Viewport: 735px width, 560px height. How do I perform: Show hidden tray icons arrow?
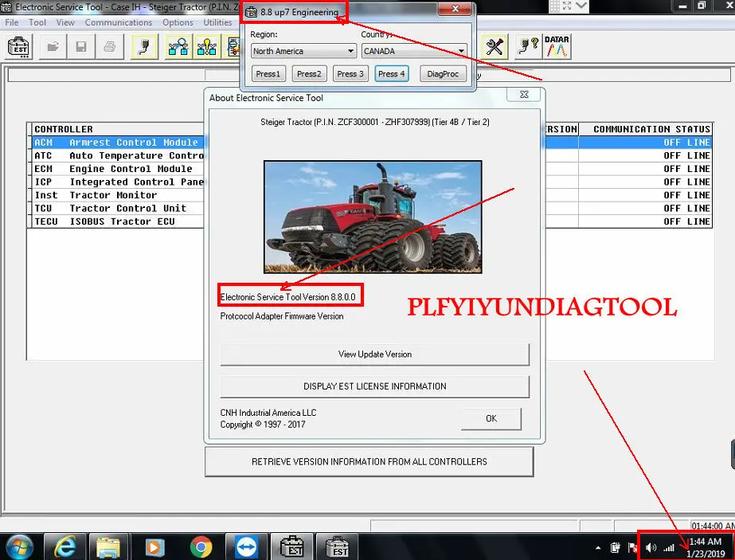pos(598,547)
